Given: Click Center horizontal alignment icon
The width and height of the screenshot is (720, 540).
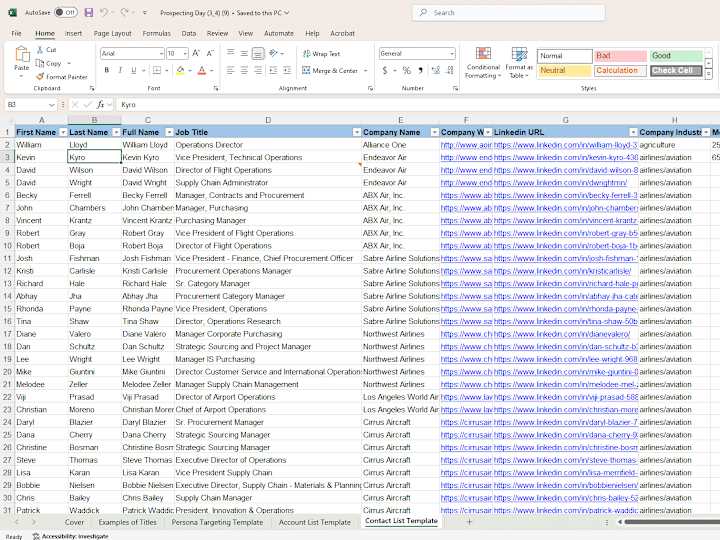Looking at the screenshot, I should pos(244,70).
